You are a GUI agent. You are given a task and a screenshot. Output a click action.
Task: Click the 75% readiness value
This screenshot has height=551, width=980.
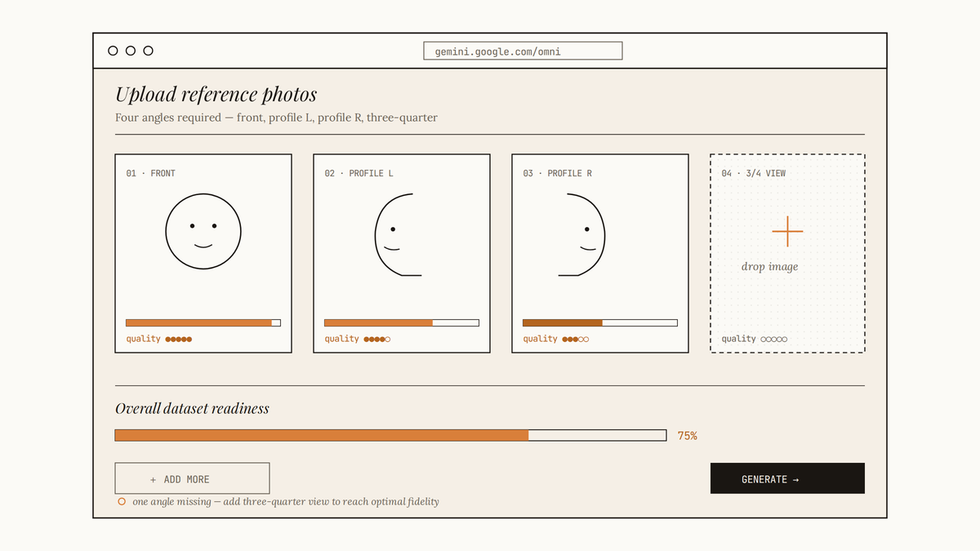(x=688, y=436)
